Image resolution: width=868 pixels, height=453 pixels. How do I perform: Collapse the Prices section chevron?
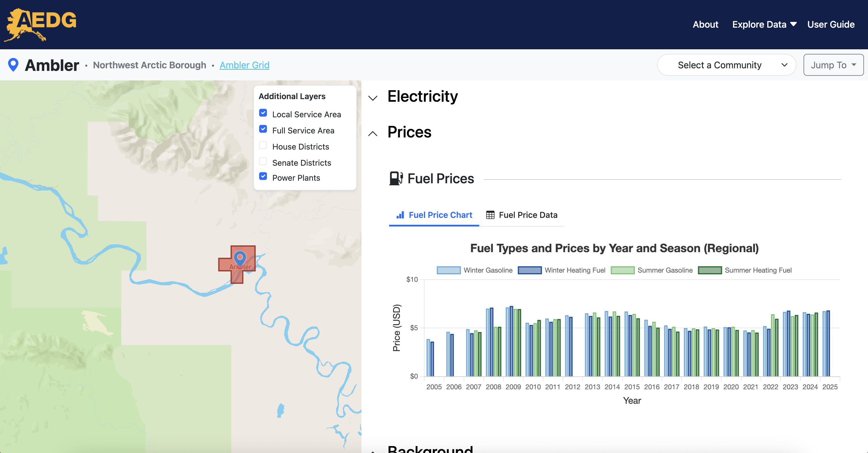[373, 134]
